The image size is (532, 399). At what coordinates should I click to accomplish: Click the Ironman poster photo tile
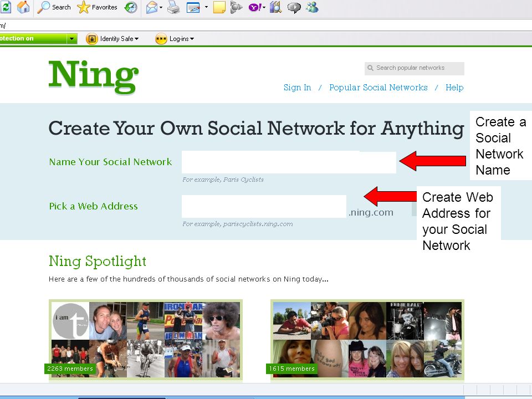pos(183,321)
